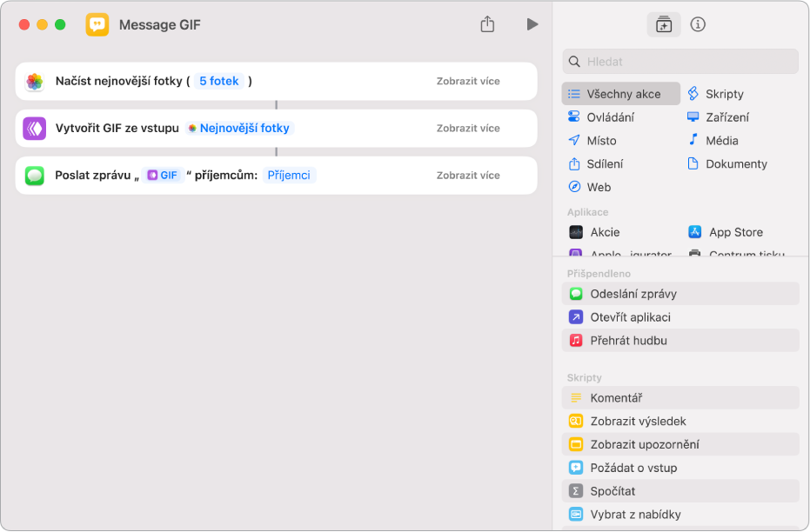Expand the GIF action with Zobrazit více
Viewport: 810px width, 532px height.
[x=468, y=129]
